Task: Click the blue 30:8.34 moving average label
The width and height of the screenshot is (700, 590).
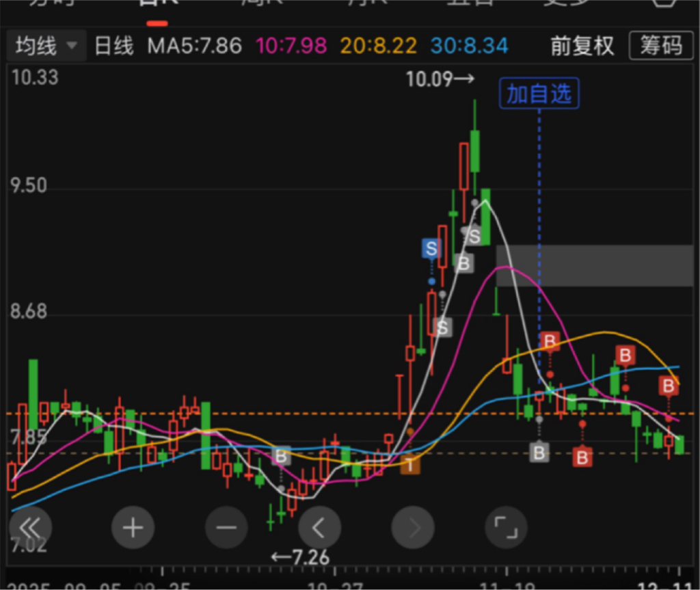Action: pyautogui.click(x=469, y=46)
